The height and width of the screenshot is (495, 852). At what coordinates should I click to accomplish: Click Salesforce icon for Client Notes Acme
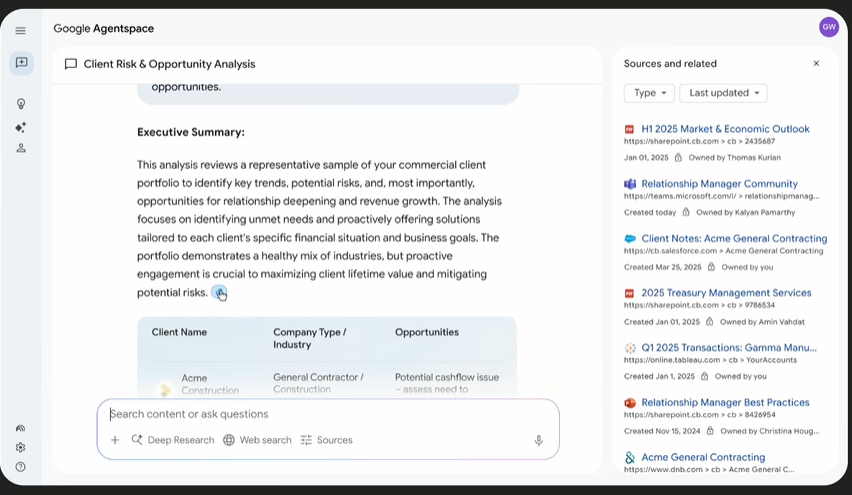click(630, 239)
